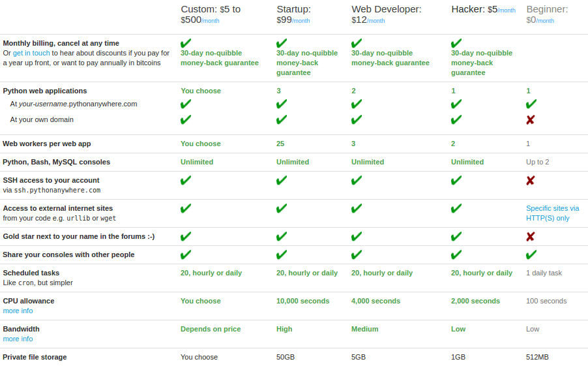
Task: Click 'Specific sites via HTTP(S) only' link
Action: tap(552, 213)
